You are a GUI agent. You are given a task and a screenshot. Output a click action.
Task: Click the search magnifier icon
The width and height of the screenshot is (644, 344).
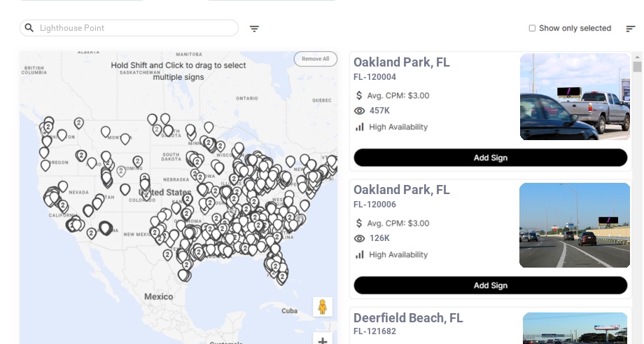pos(29,28)
